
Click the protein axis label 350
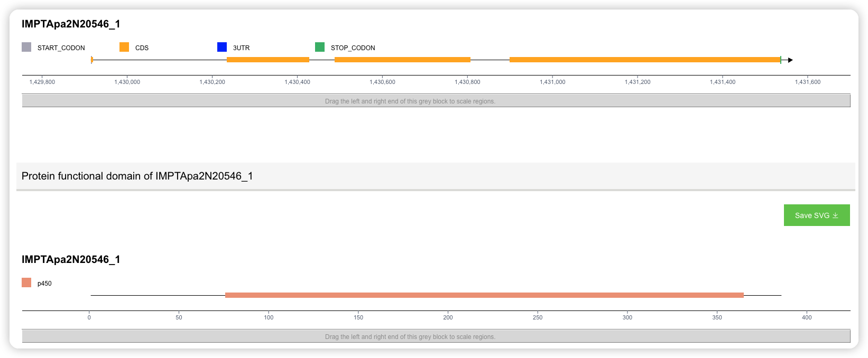717,317
